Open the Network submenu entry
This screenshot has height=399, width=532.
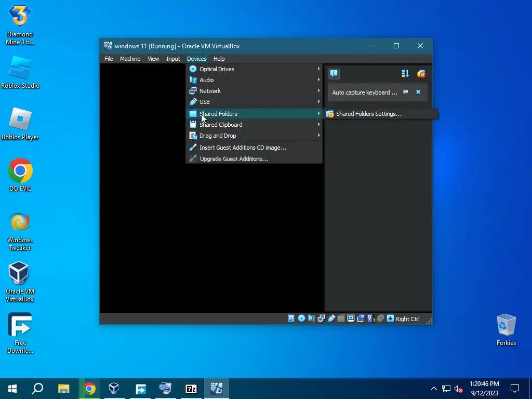tap(254, 90)
